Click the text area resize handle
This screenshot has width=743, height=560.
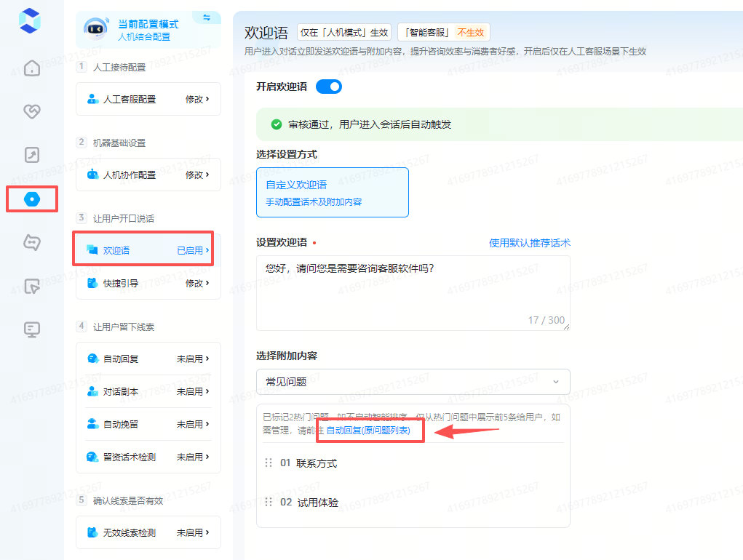point(566,327)
